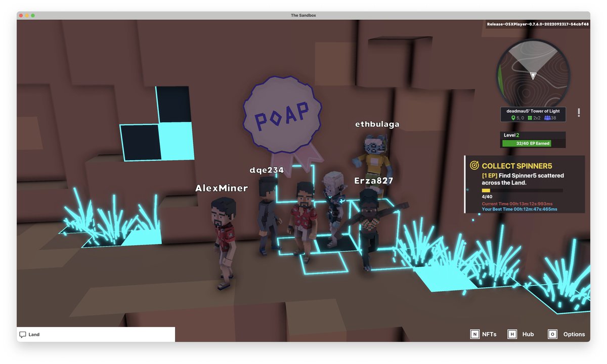
Task: Click the 32/40 EP Earned progress bar
Action: pyautogui.click(x=533, y=144)
